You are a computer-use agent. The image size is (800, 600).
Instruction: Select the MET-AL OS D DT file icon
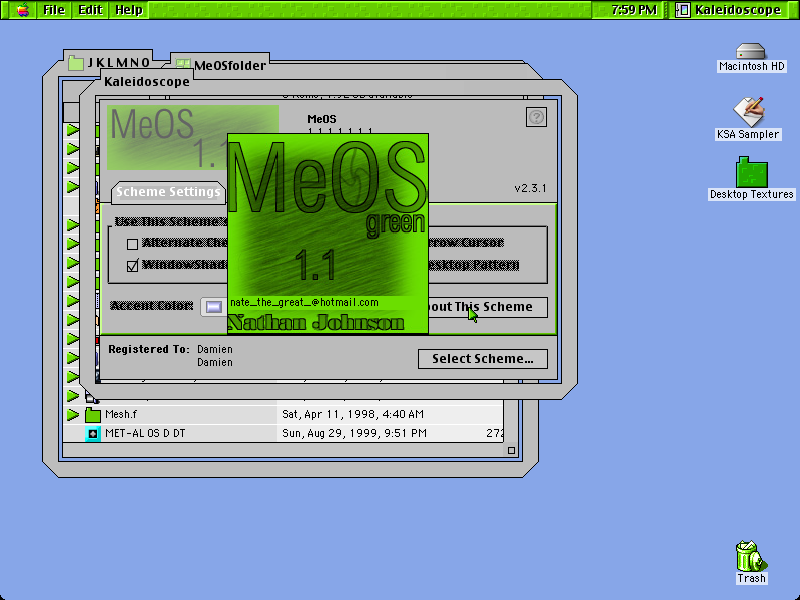coord(92,434)
